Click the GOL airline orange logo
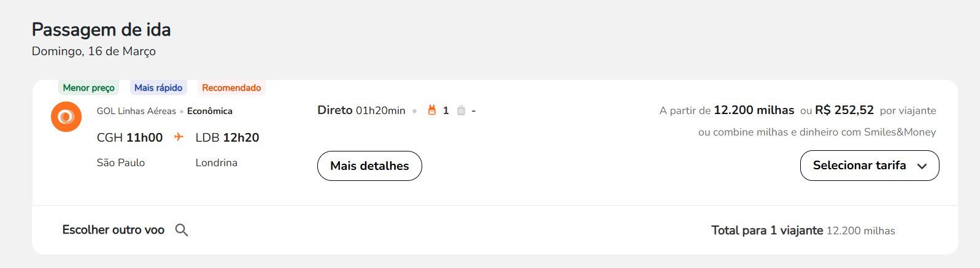 point(66,117)
